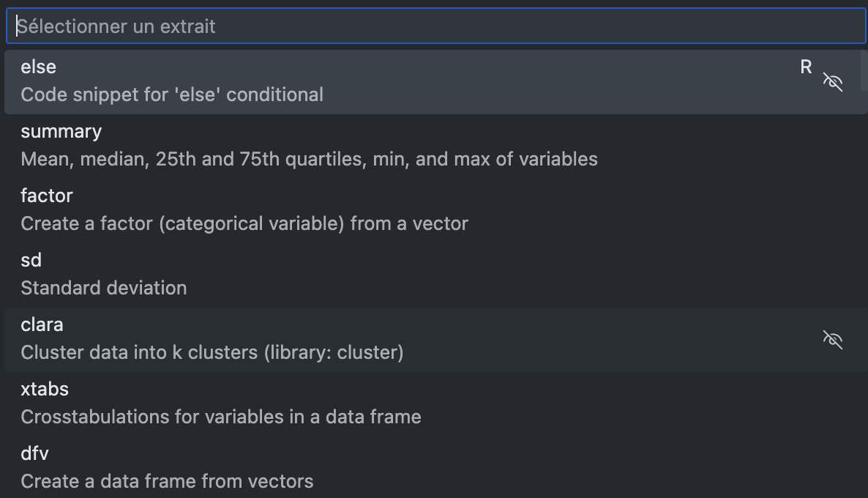Click 'Create a data frame from vectors' text
This screenshot has width=868, height=498.
click(167, 481)
